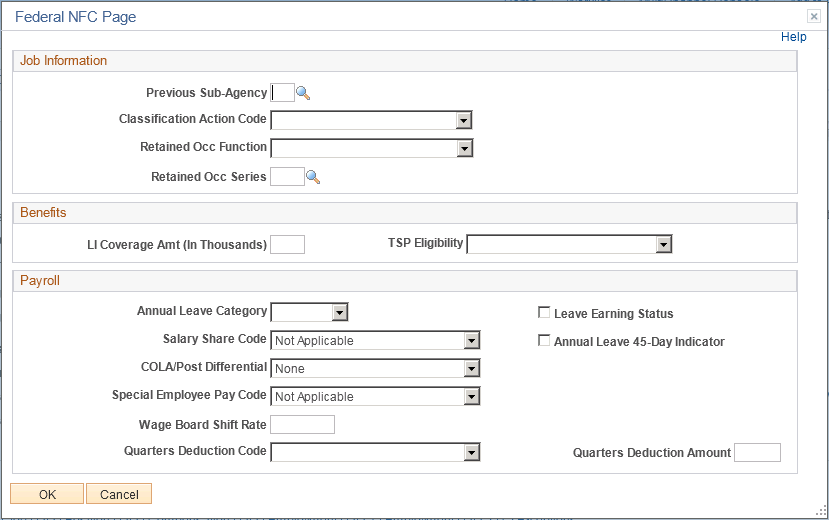The image size is (829, 520).
Task: Focus the Quarters Deduction Amount field
Action: click(x=757, y=452)
